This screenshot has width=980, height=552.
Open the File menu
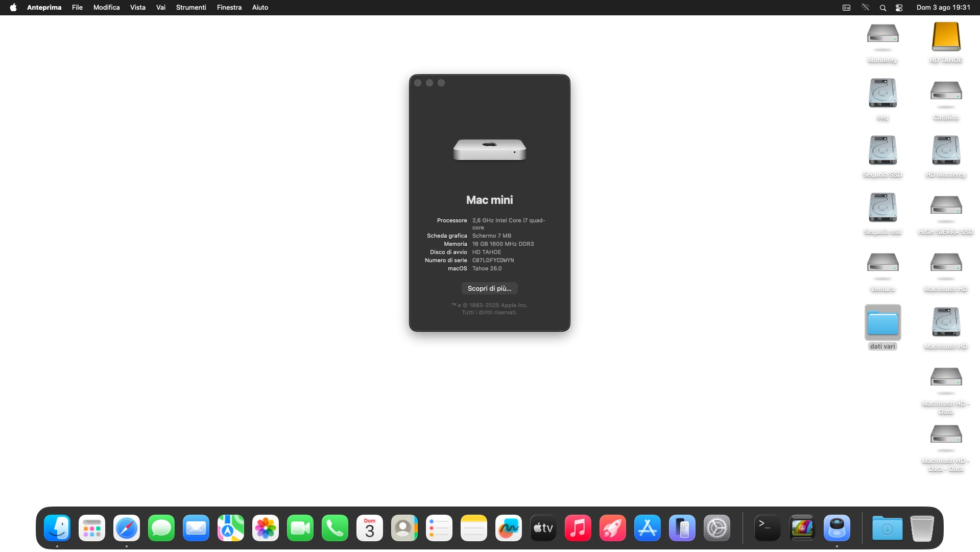point(78,8)
